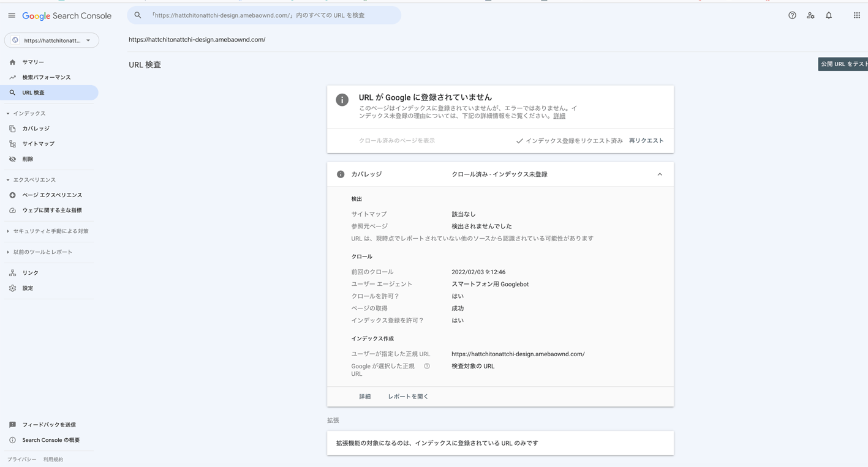Click the Google Search Console logo

point(67,16)
